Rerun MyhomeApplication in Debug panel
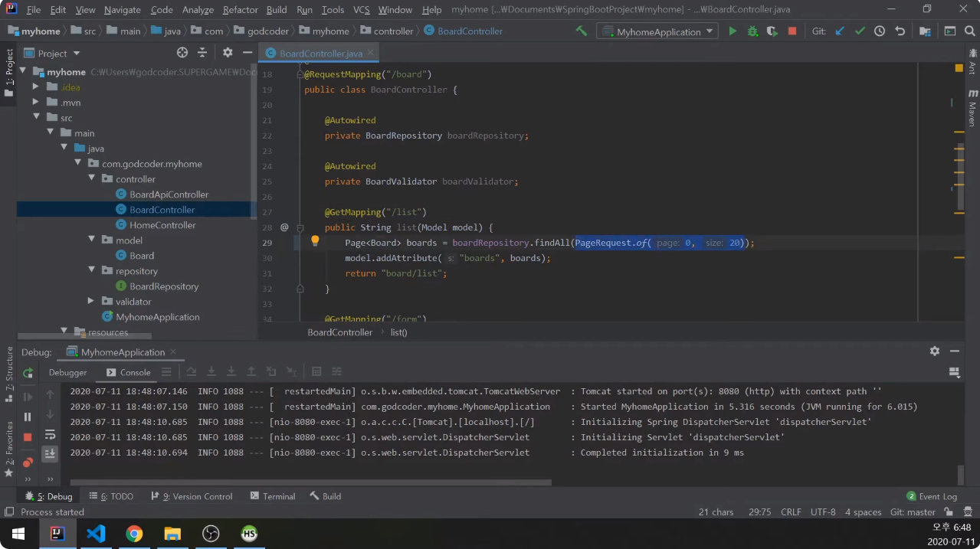980x549 pixels. pos(28,373)
